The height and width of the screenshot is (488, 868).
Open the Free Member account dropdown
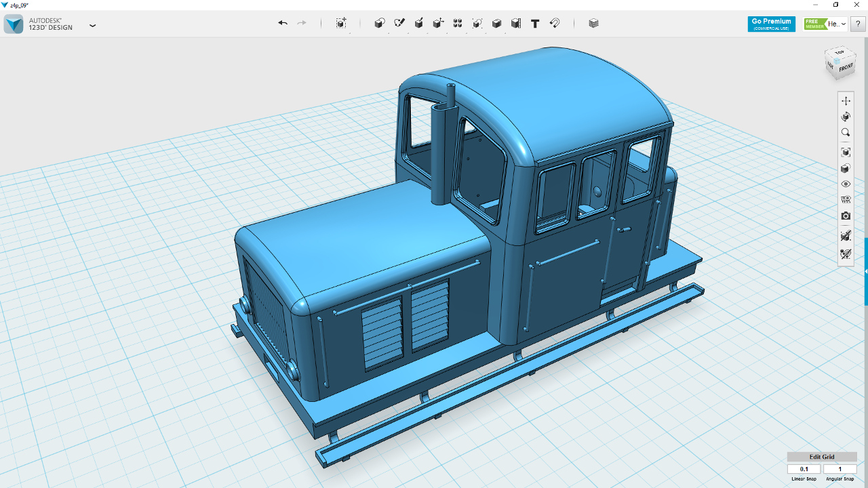tap(825, 24)
